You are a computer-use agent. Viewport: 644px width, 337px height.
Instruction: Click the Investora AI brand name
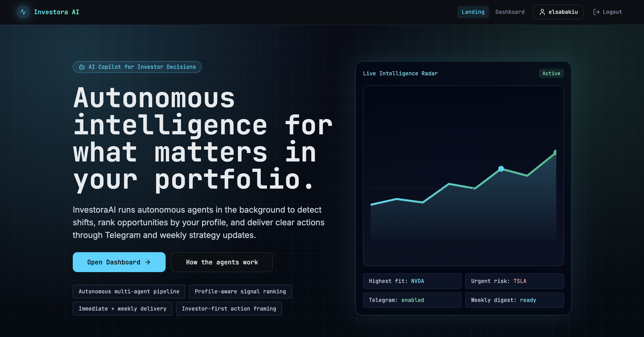coord(56,12)
